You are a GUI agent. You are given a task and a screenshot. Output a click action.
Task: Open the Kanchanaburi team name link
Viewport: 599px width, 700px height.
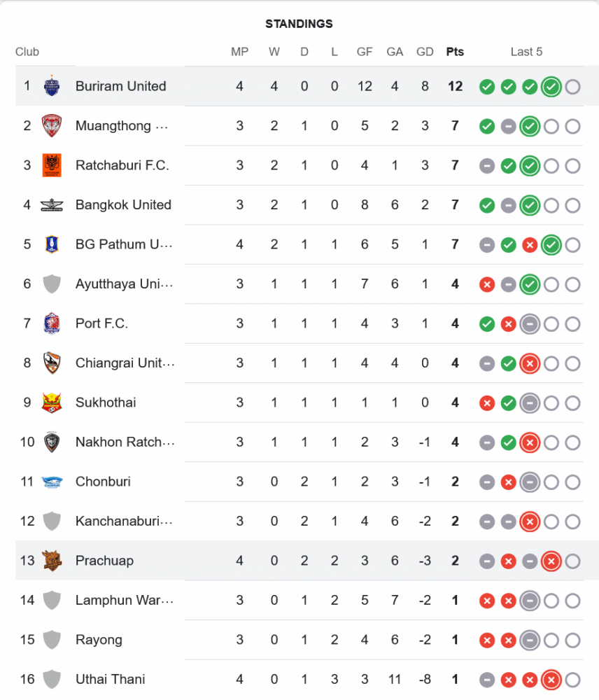(124, 521)
